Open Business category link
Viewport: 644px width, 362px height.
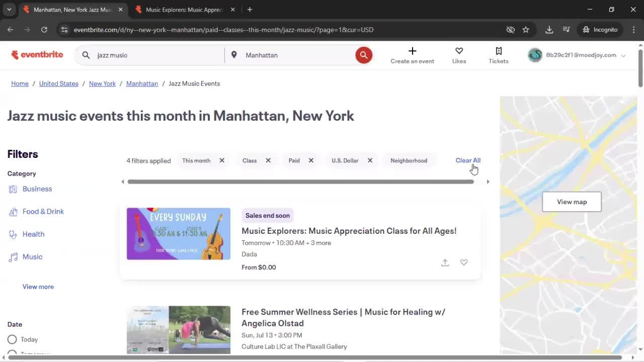coord(37,189)
